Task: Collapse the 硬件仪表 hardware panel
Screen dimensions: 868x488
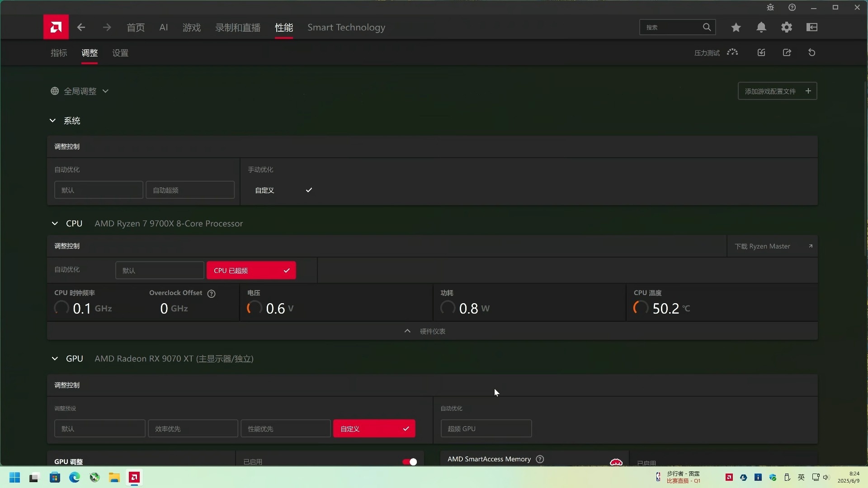Action: tap(407, 331)
